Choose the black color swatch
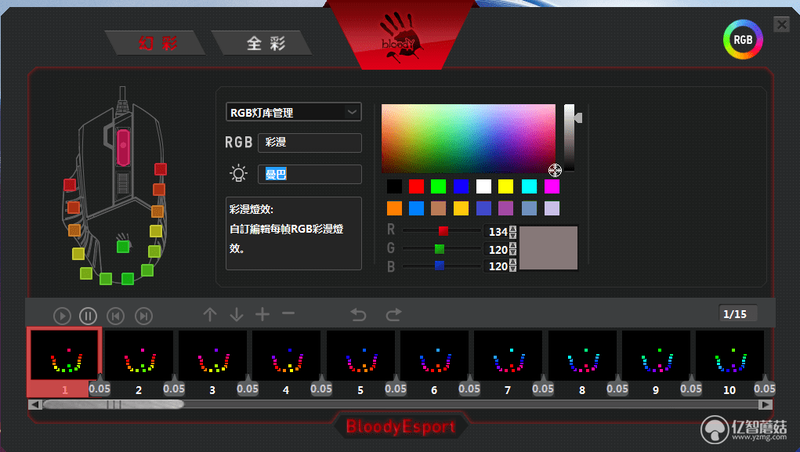 tap(394, 186)
